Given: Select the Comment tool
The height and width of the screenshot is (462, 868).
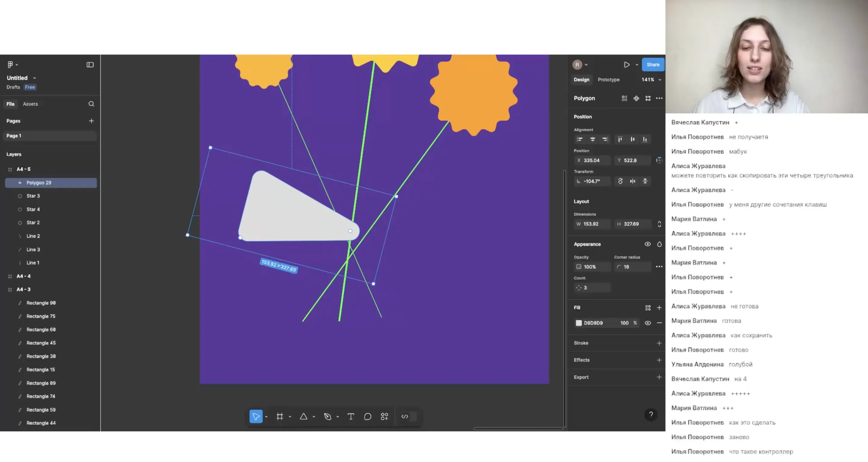Looking at the screenshot, I should click(368, 416).
